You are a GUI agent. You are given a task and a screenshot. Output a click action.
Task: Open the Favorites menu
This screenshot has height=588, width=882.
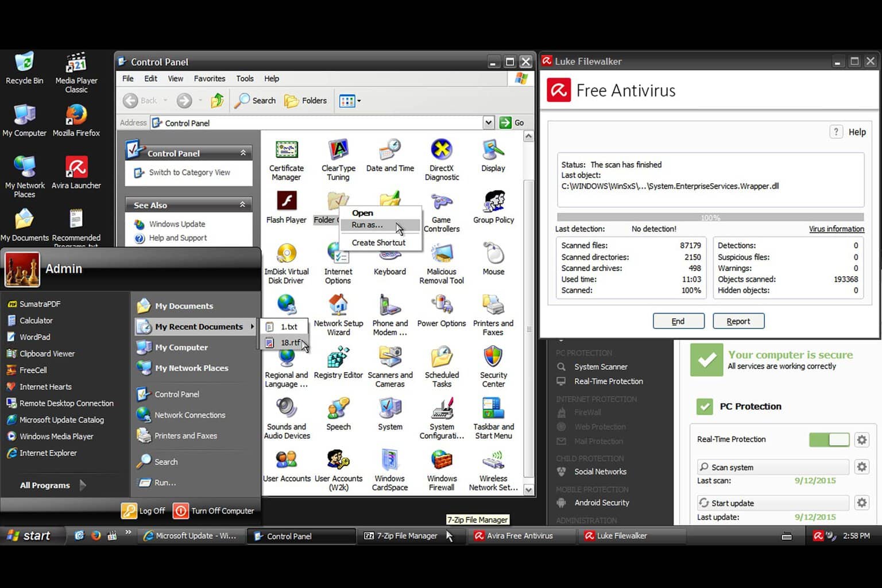point(210,79)
